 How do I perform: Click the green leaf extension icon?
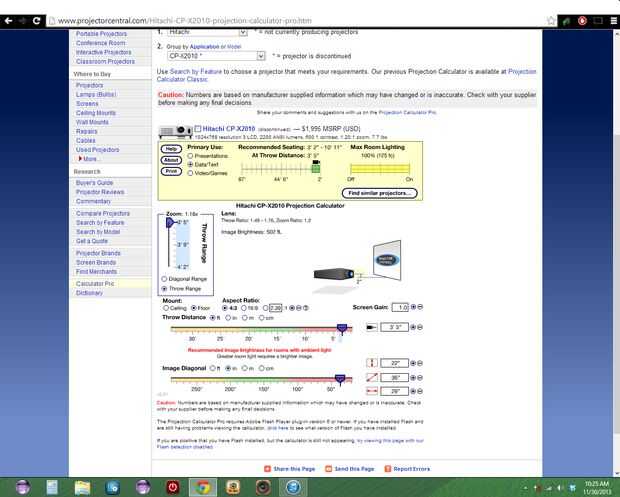567,21
